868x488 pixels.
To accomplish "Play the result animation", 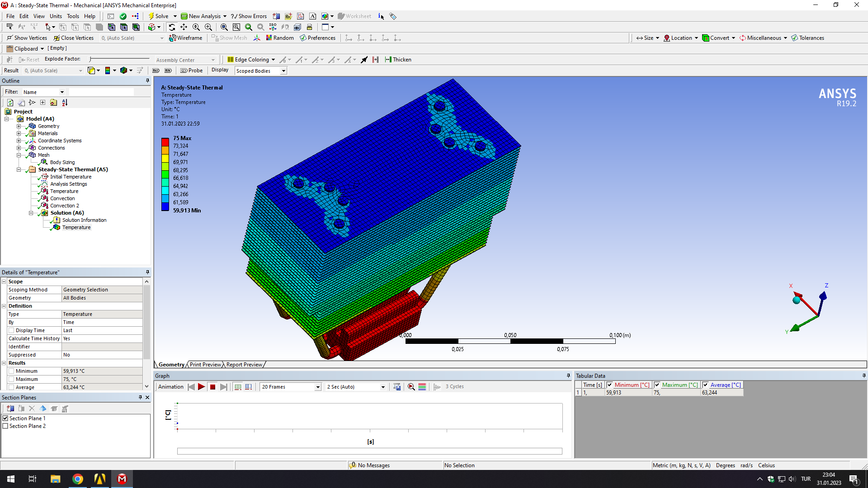I will coord(202,387).
